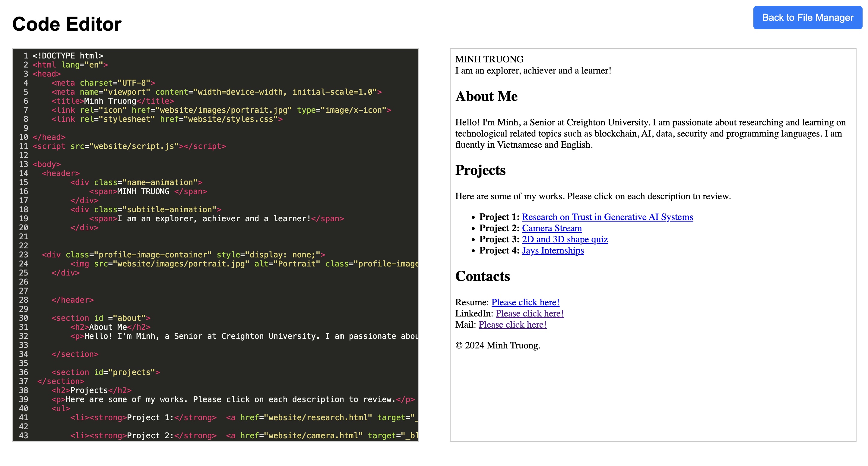Screen dimensions: 868x466
Task: Click the Mail 'Please click here!' link
Action: click(x=512, y=324)
